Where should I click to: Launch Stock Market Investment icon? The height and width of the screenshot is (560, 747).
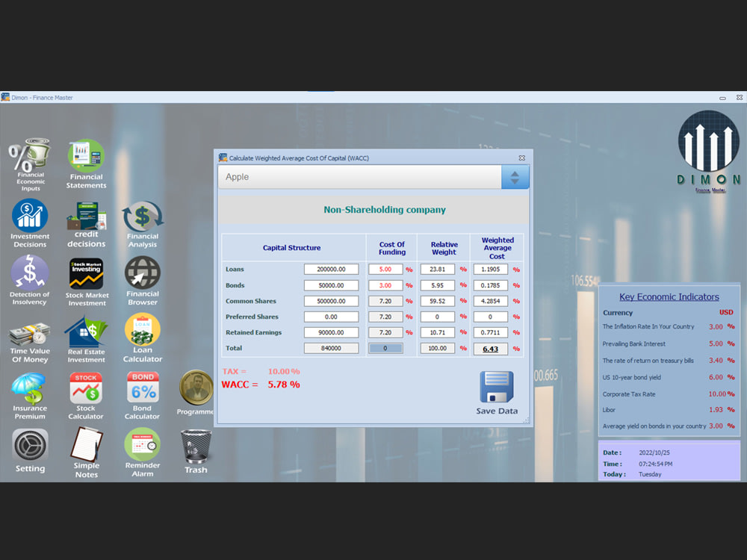tap(87, 281)
